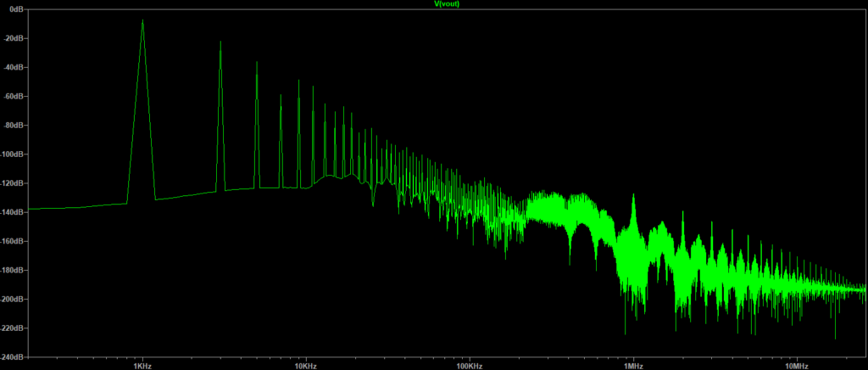
Task: Click the trace's right end past 10MHz
Action: tap(864, 290)
